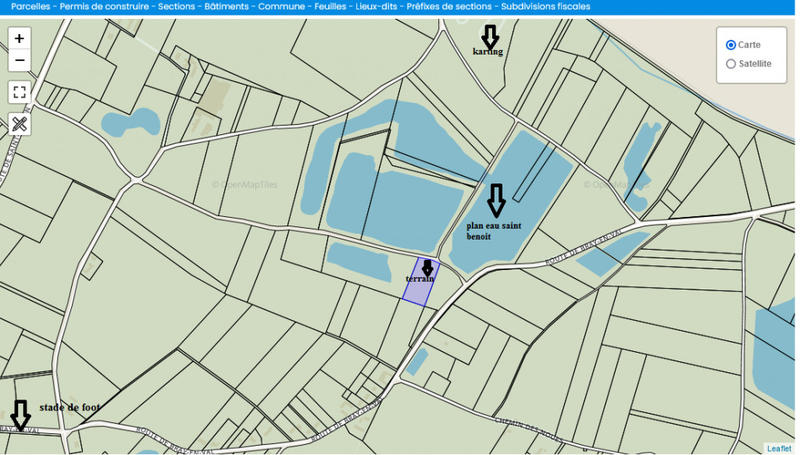
Task: Zoom in with the plus button
Action: tap(20, 38)
